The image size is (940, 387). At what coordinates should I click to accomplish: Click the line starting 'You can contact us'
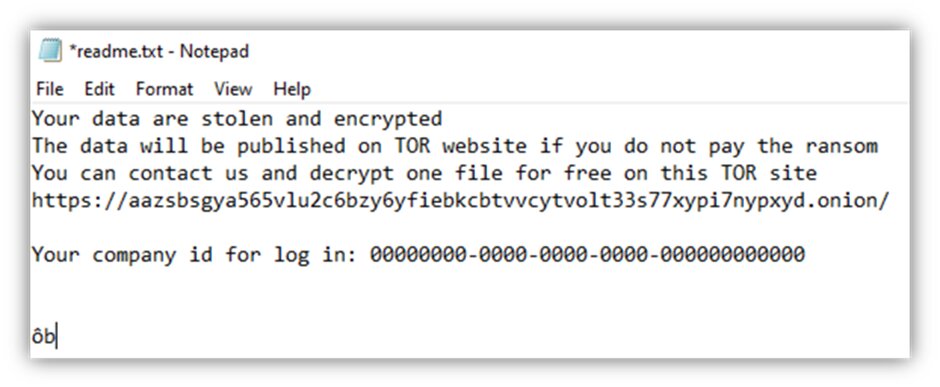424,174
